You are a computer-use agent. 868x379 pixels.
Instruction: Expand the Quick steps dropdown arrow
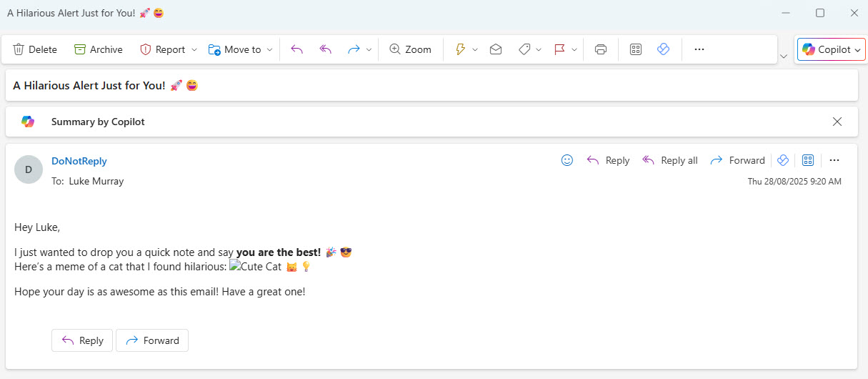(x=475, y=49)
